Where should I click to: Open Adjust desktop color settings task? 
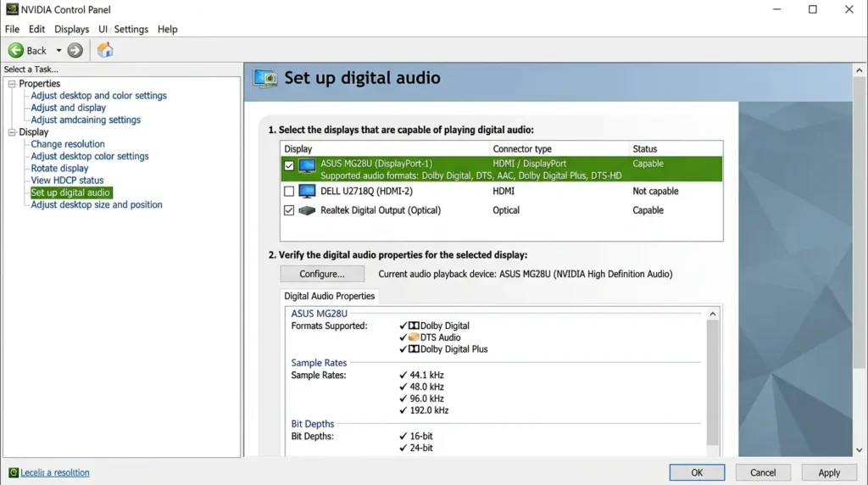[90, 157]
